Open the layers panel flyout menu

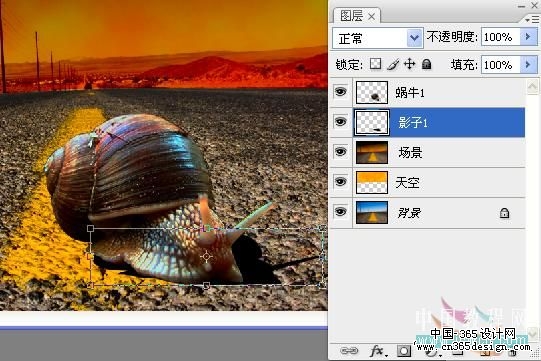pos(532,20)
